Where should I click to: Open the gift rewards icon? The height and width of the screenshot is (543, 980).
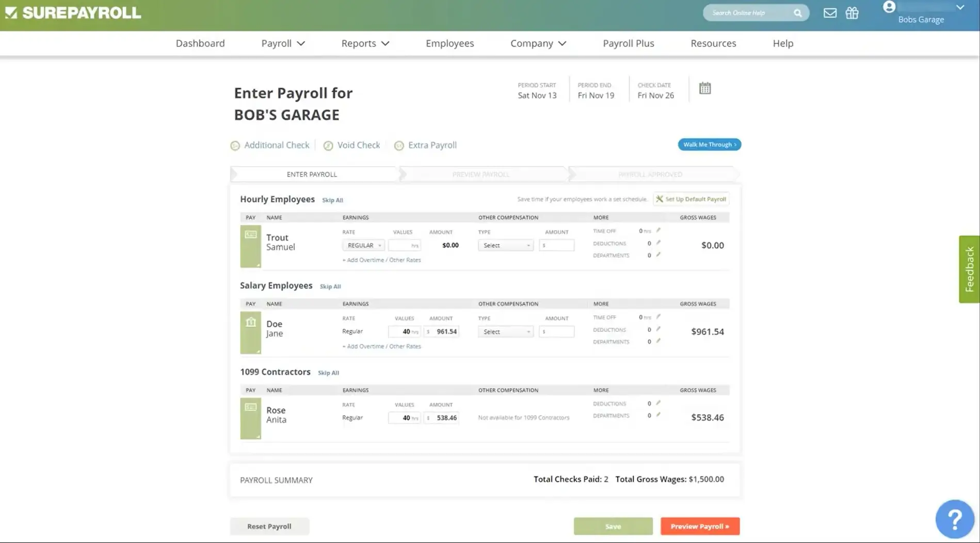pos(852,13)
